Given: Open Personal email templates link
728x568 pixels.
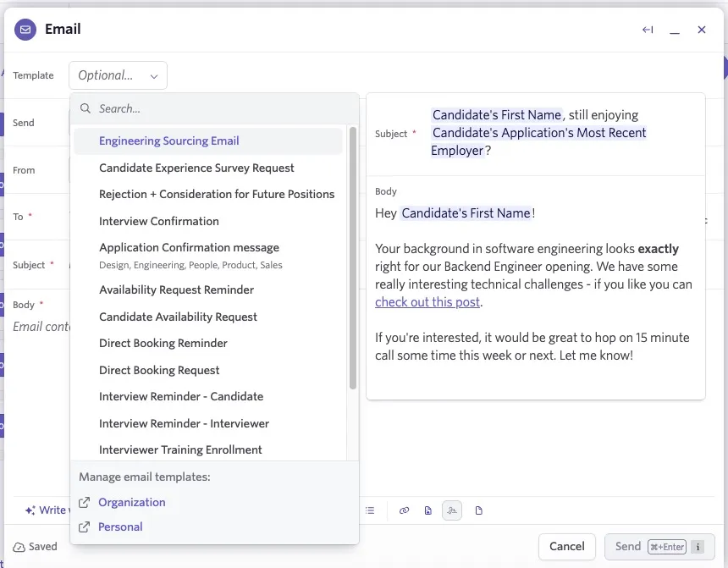Looking at the screenshot, I should (x=120, y=527).
